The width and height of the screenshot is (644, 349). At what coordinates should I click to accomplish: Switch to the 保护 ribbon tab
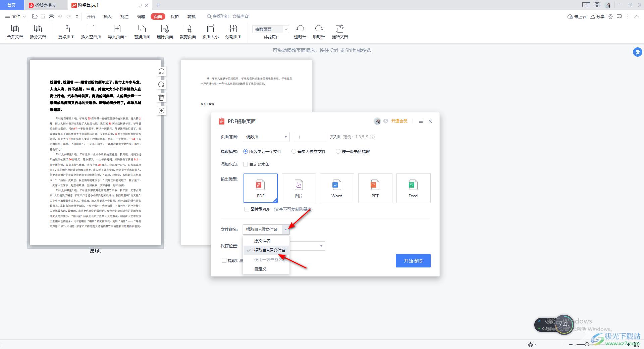pyautogui.click(x=175, y=16)
